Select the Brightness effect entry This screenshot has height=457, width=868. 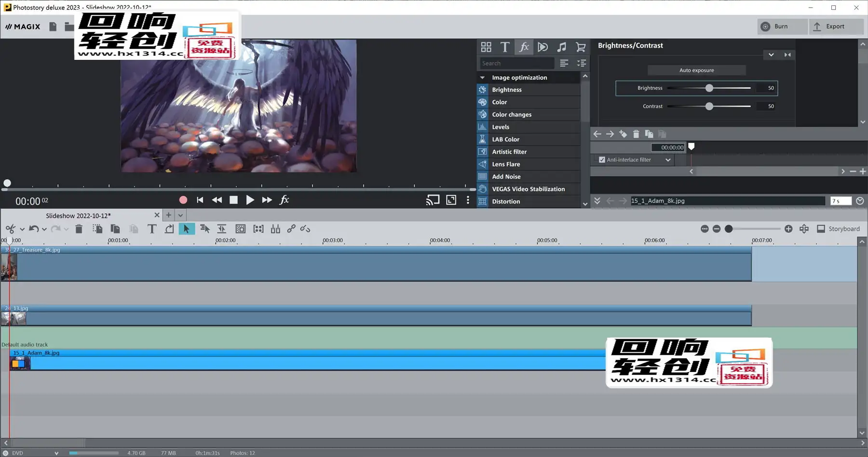(529, 90)
